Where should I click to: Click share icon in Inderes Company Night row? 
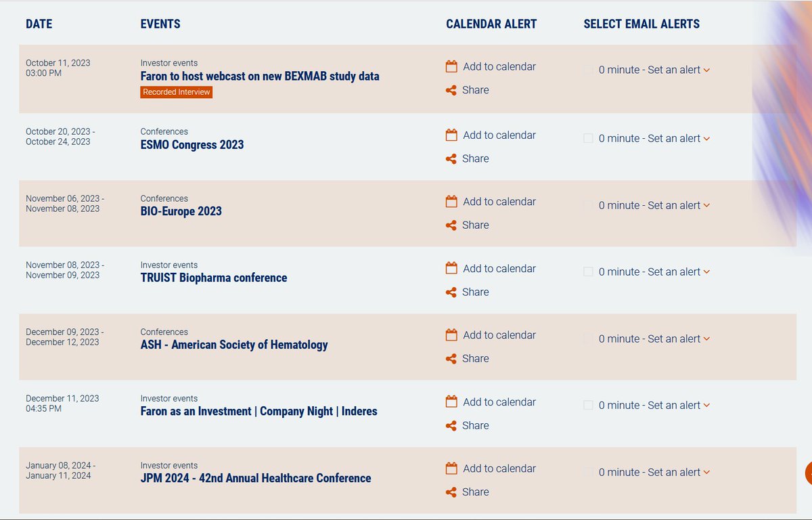point(451,425)
